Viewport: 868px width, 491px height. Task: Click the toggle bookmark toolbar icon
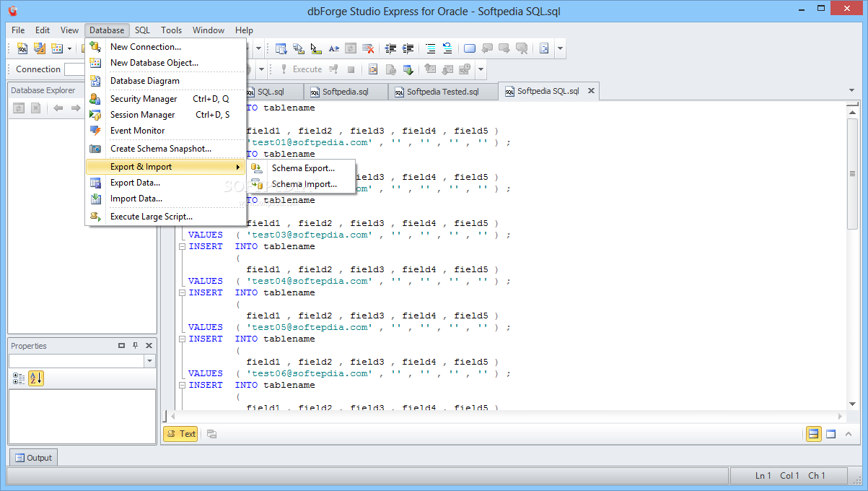coord(470,48)
